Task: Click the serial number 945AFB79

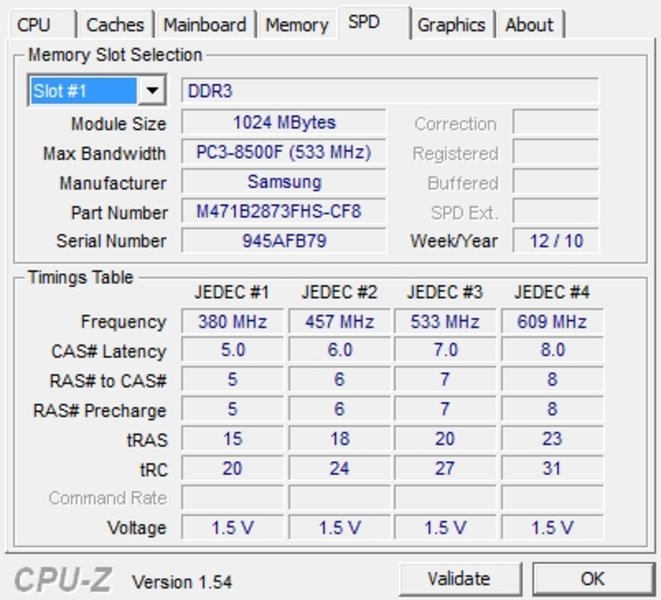Action: pyautogui.click(x=284, y=240)
